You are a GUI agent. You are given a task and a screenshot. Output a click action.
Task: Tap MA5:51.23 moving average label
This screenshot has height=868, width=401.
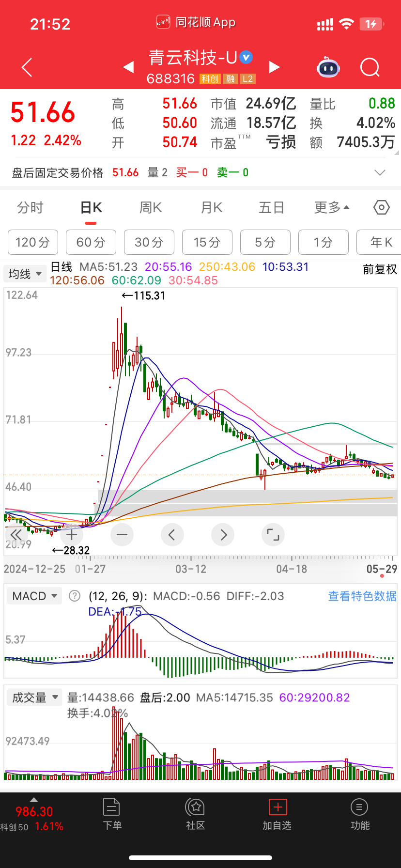108,267
